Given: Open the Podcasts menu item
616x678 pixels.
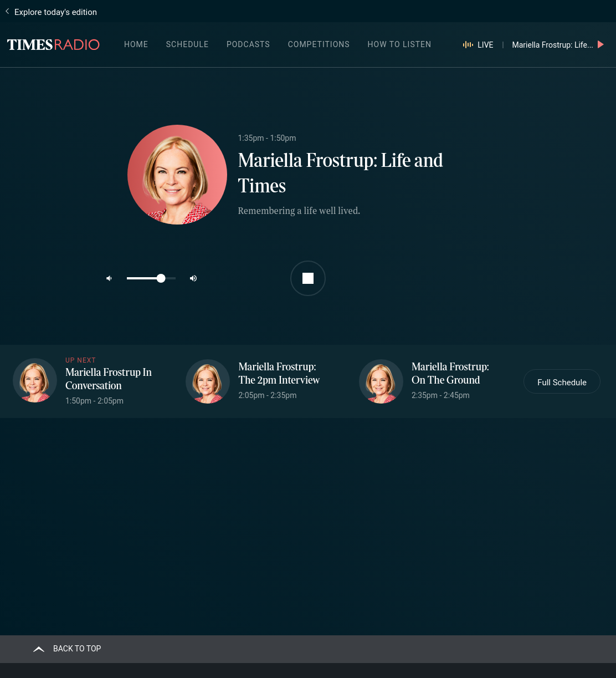Looking at the screenshot, I should 248,44.
